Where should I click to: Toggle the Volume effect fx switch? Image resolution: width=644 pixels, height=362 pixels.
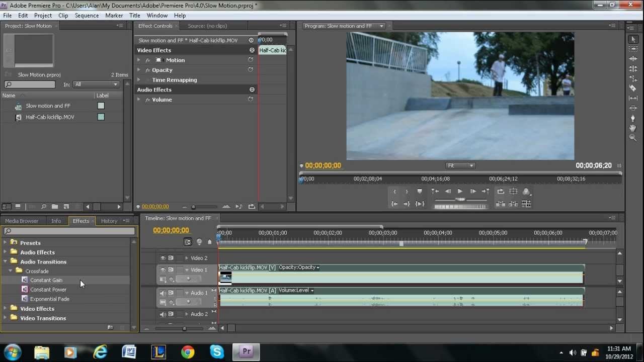[148, 100]
